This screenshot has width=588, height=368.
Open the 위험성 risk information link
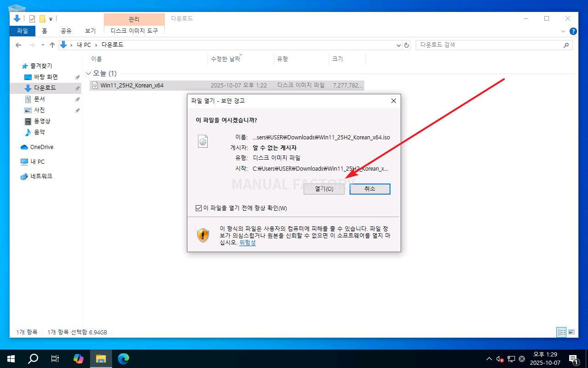(247, 242)
